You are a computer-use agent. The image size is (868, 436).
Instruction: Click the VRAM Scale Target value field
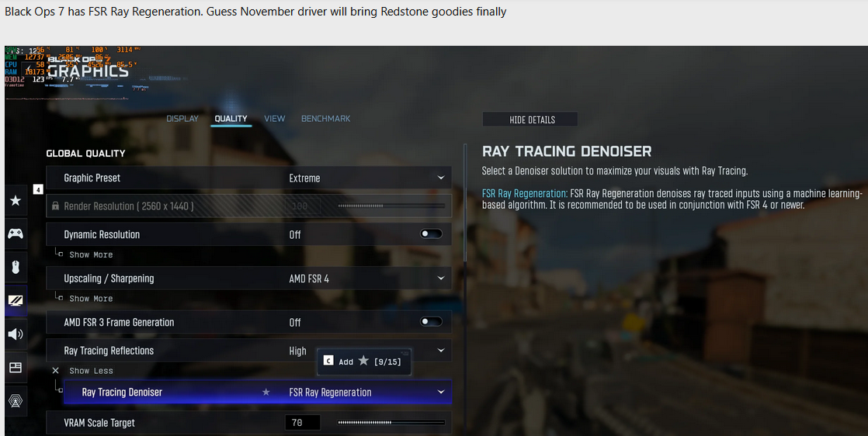tap(303, 423)
